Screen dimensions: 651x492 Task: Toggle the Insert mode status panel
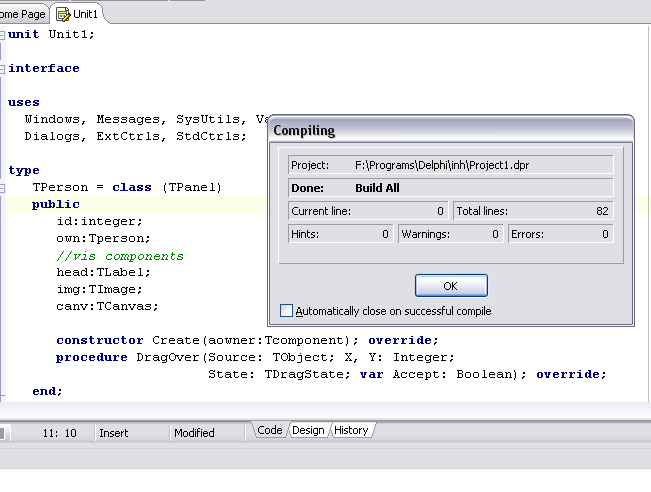click(114, 433)
